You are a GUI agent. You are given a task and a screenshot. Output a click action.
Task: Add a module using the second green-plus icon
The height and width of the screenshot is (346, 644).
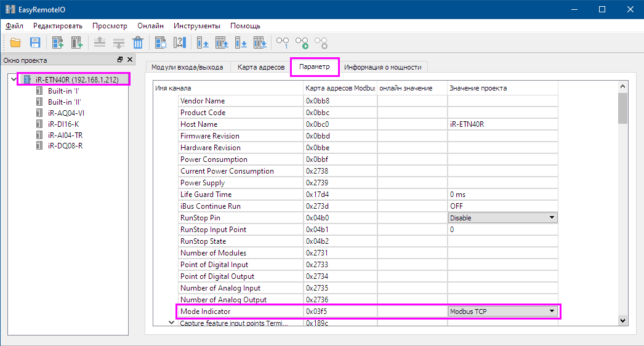(x=77, y=42)
